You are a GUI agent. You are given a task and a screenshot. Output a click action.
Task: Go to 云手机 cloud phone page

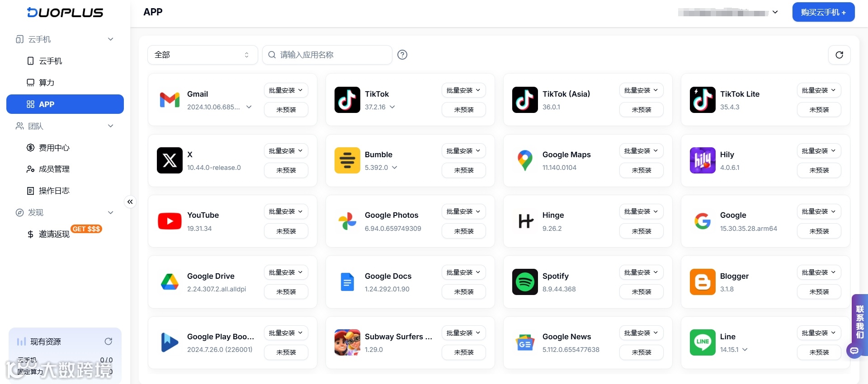(65, 61)
